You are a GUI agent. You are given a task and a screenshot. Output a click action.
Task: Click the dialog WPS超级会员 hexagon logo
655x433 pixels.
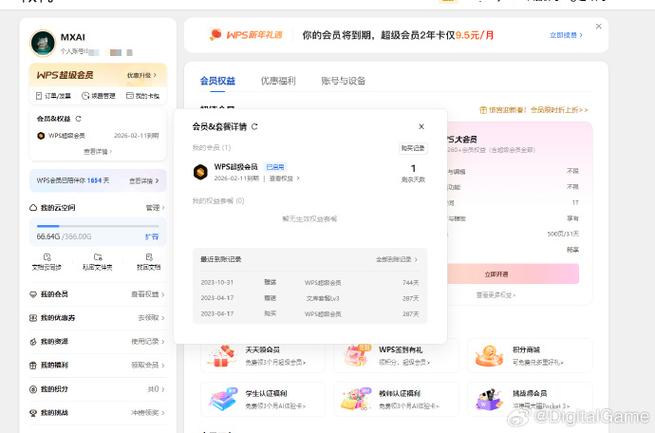201,172
